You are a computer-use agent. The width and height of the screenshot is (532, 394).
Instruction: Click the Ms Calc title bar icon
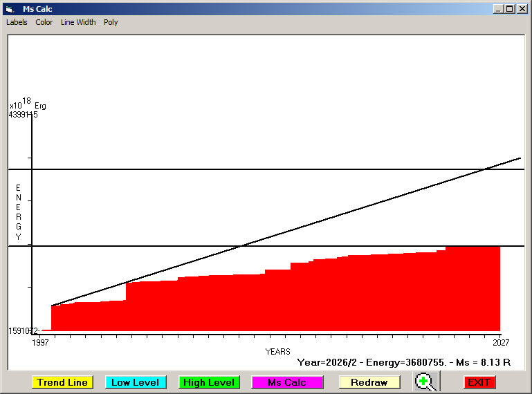10,9
